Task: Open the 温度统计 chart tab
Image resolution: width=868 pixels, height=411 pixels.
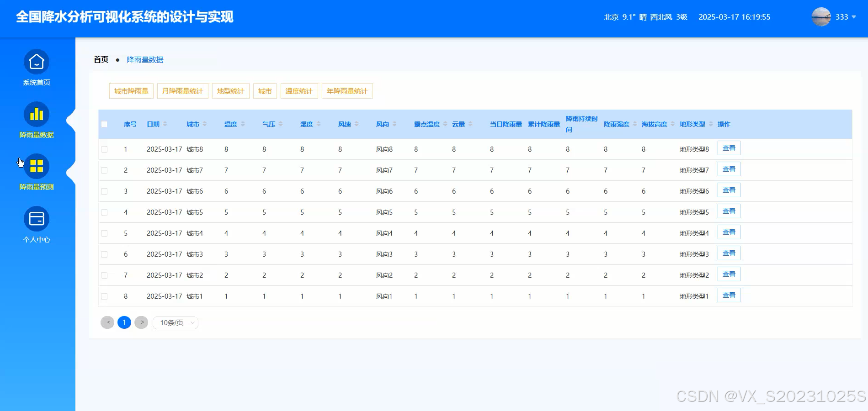Action: coord(299,91)
